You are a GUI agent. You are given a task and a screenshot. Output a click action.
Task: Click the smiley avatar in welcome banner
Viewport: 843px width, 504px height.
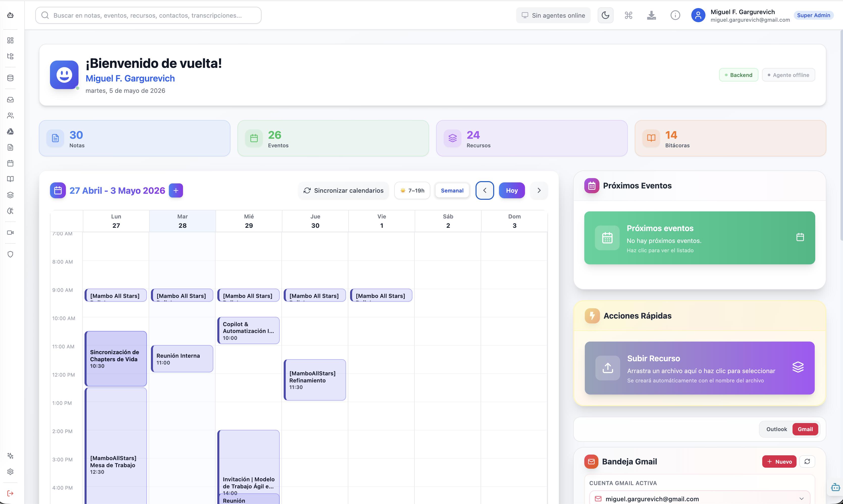tap(64, 75)
